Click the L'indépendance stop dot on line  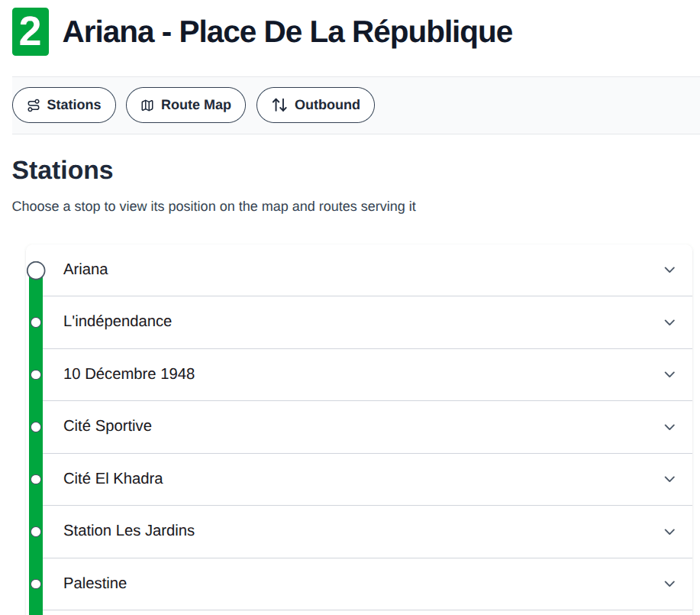(36, 322)
